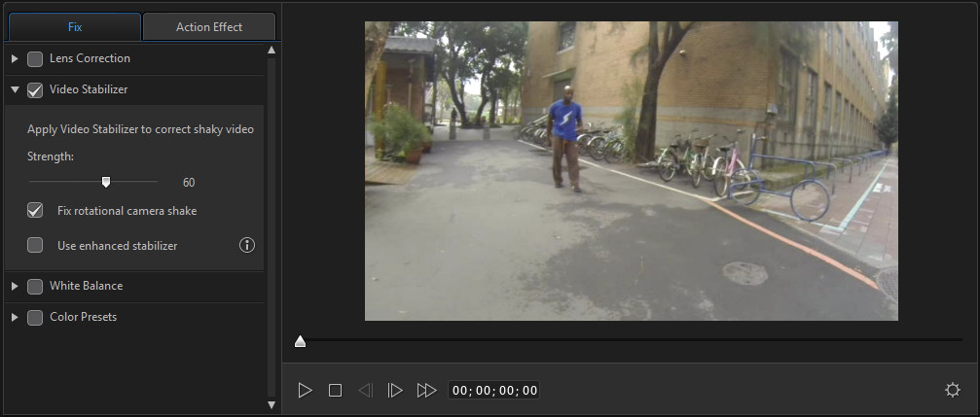The height and width of the screenshot is (417, 980).
Task: Click the stabilizer Strength slider handle
Action: (x=106, y=181)
